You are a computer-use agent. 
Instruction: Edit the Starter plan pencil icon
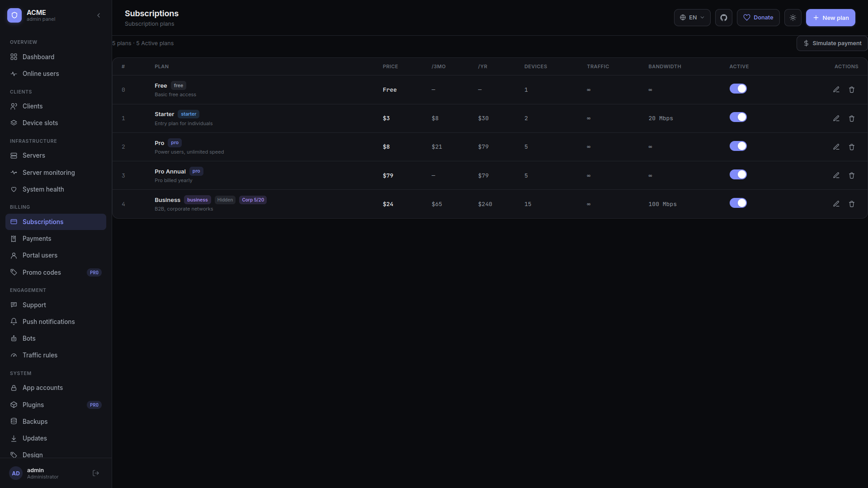[836, 118]
